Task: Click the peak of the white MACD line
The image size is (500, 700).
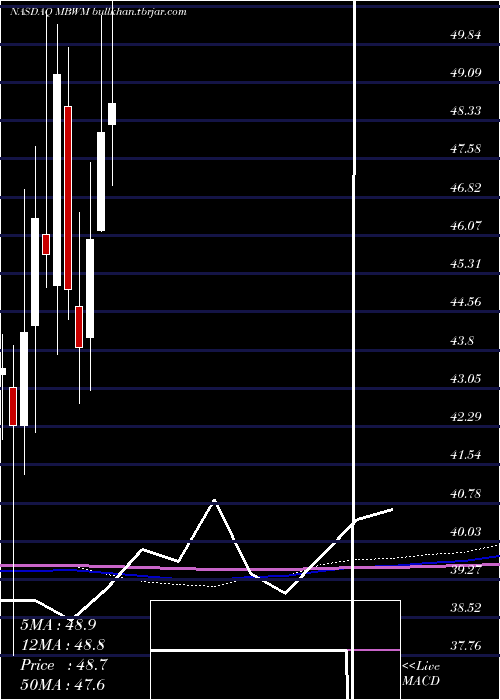Action: coord(215,501)
